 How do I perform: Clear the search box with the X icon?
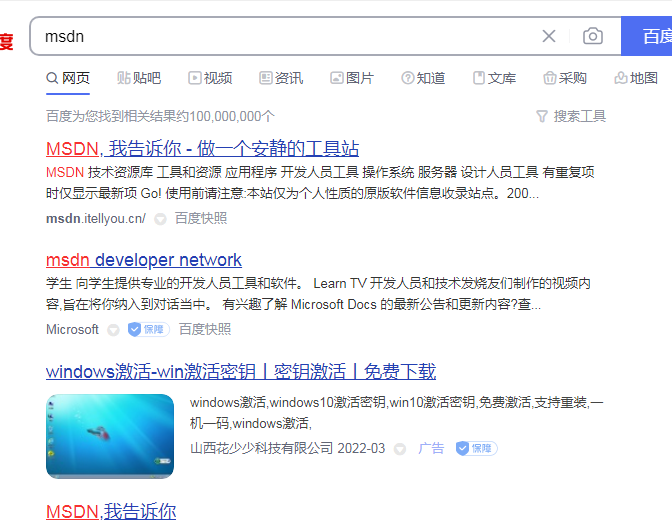[x=549, y=36]
